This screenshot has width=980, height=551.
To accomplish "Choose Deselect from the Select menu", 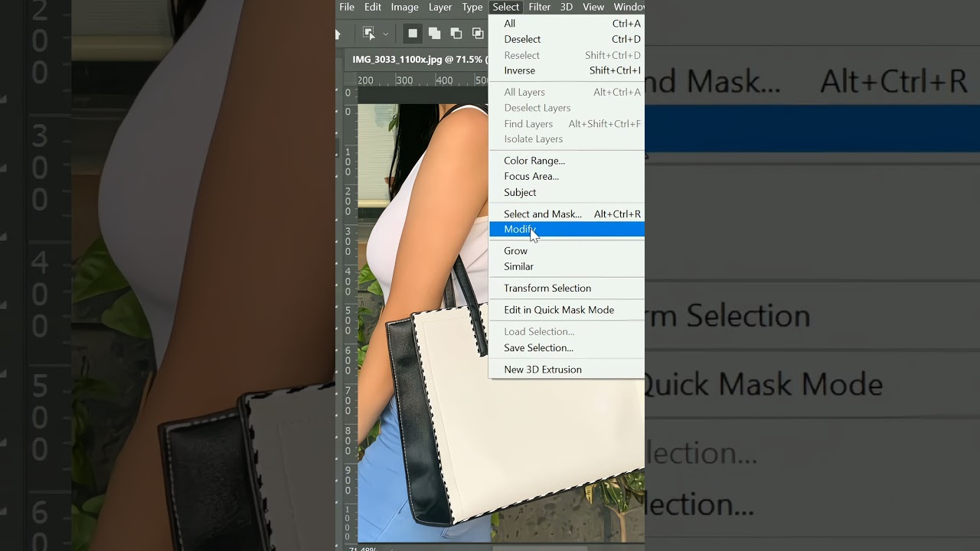I will (x=567, y=39).
